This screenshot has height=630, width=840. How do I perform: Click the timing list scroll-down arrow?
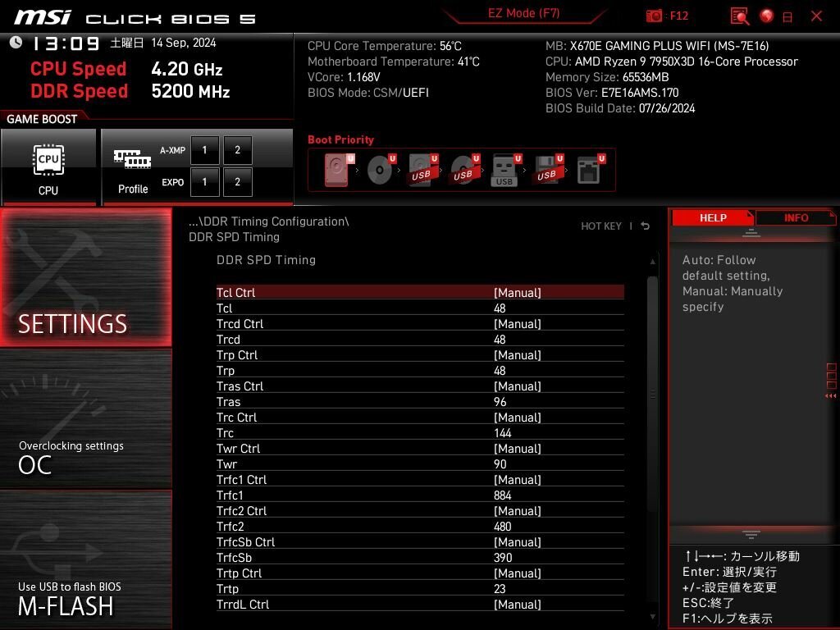[652, 617]
